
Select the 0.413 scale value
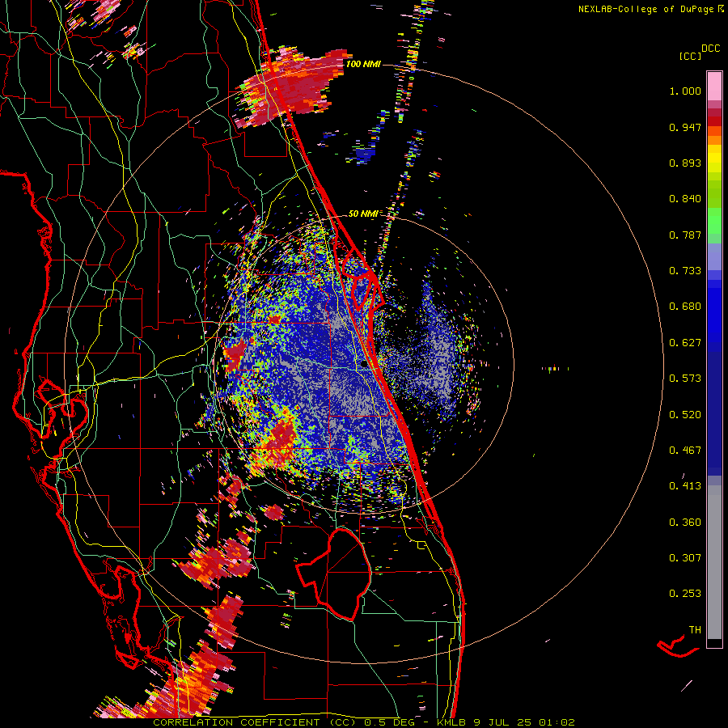tap(685, 486)
